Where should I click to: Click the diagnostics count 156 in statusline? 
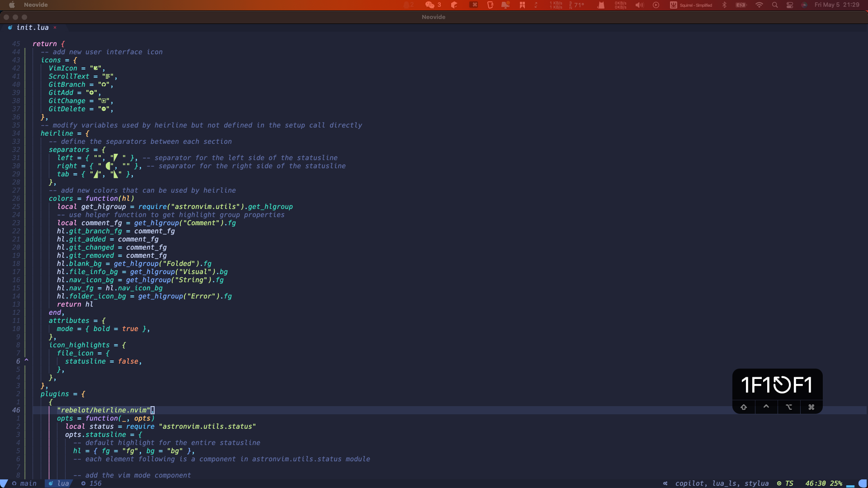click(x=95, y=483)
